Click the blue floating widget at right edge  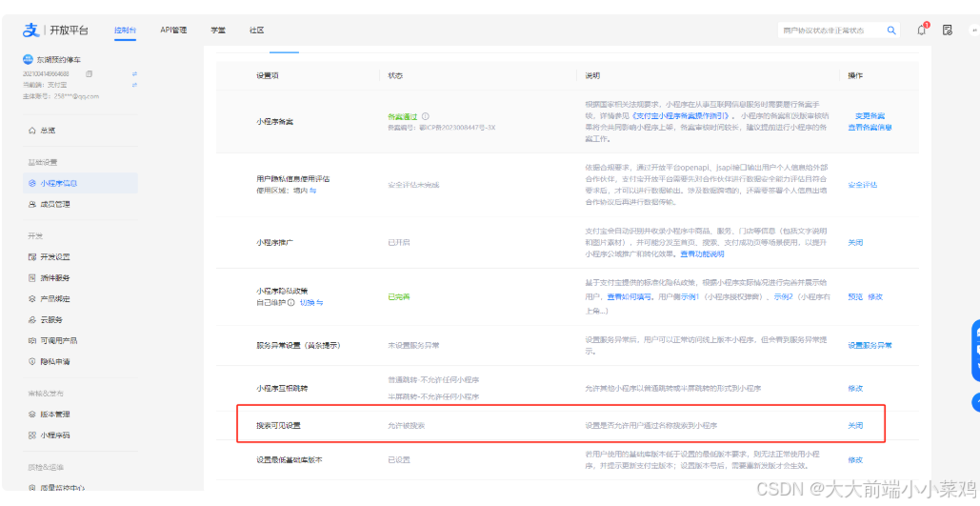coord(975,351)
